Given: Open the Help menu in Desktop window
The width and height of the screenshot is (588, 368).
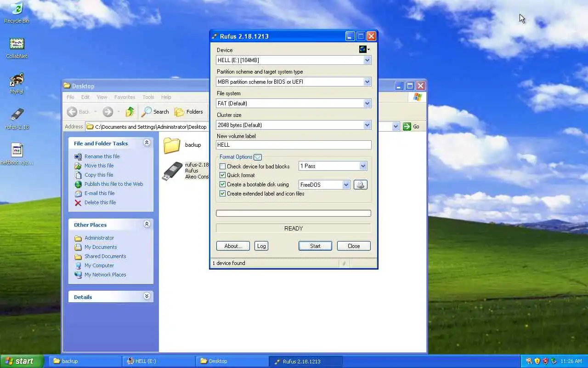Looking at the screenshot, I should [166, 97].
